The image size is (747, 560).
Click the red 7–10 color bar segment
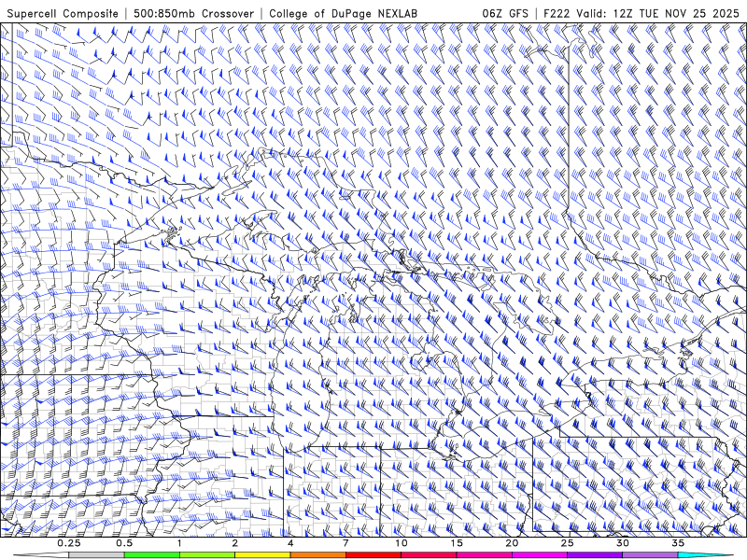click(x=373, y=555)
